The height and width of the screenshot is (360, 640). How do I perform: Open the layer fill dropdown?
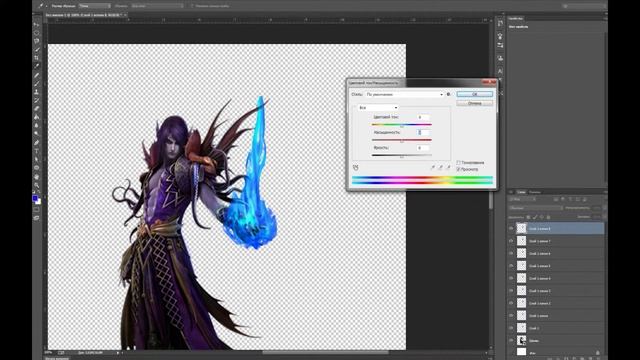coord(604,217)
